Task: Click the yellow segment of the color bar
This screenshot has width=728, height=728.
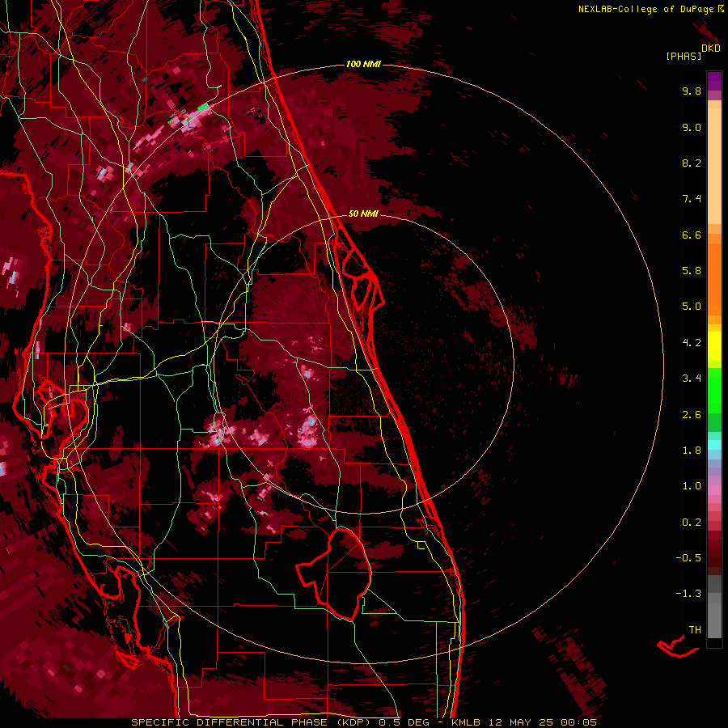Action: (x=714, y=346)
